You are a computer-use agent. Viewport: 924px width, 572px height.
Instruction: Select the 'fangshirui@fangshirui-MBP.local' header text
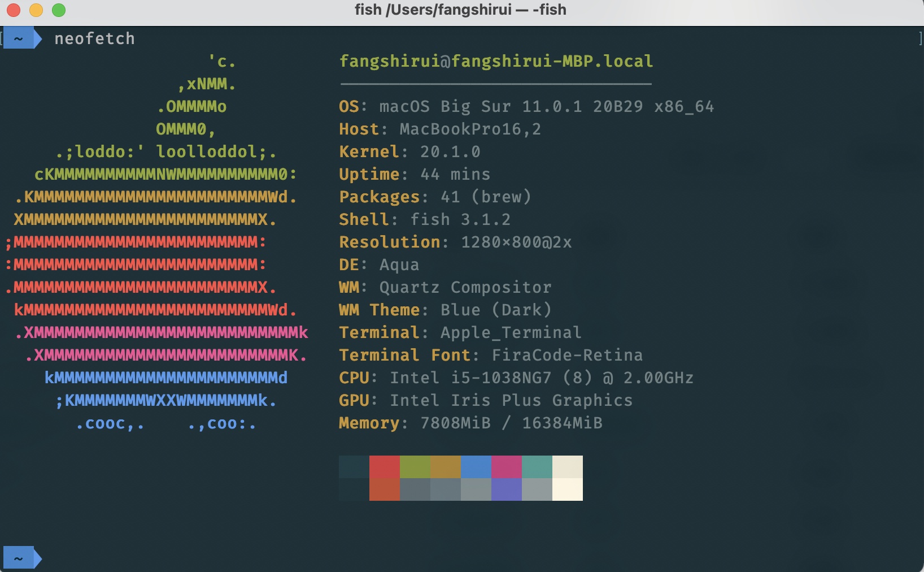click(x=496, y=61)
